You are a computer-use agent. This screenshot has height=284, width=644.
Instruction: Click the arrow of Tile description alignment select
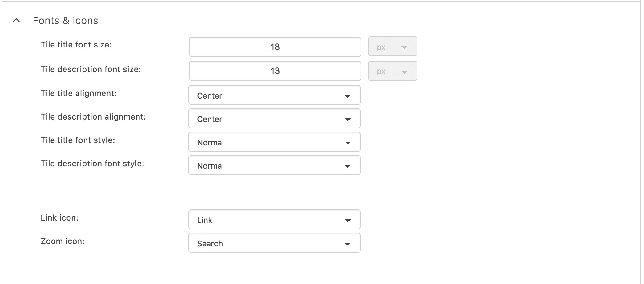tap(348, 120)
